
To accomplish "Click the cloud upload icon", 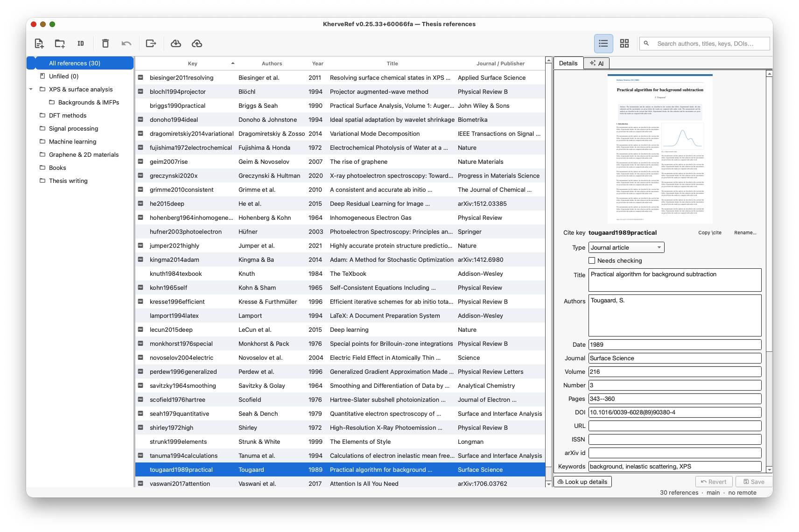I will (197, 43).
